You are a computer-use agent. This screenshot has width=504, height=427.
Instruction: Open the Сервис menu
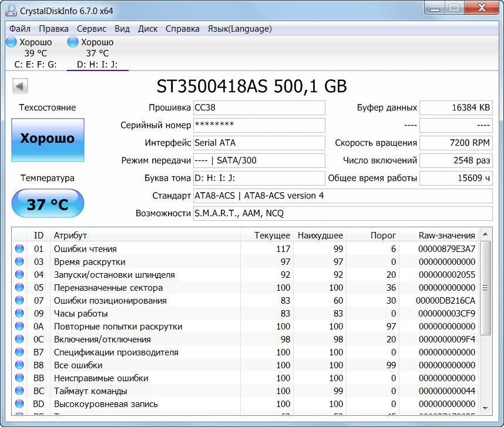[91, 29]
